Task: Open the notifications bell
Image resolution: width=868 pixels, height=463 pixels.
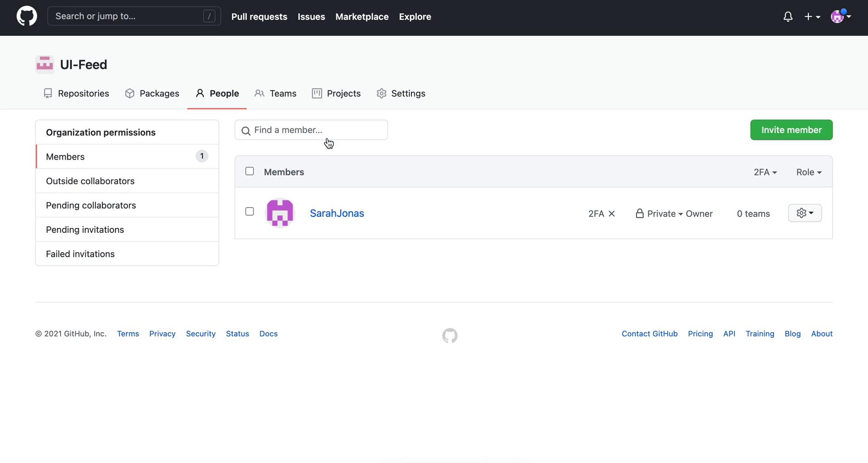Action: [788, 17]
